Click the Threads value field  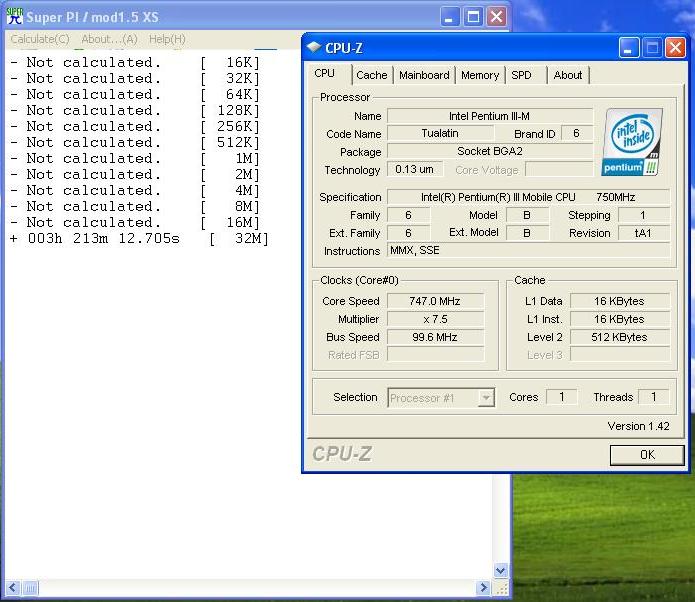point(654,397)
